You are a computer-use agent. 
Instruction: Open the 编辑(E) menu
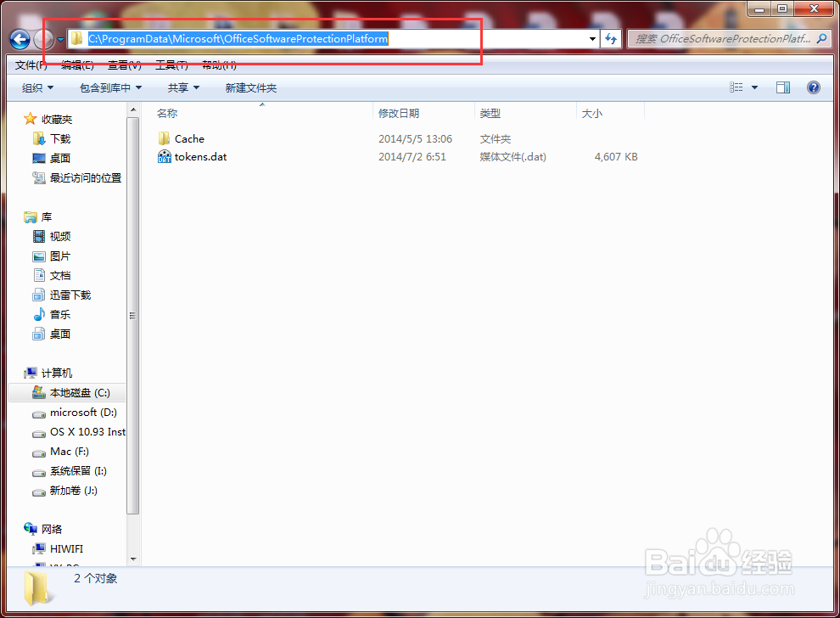pos(77,65)
